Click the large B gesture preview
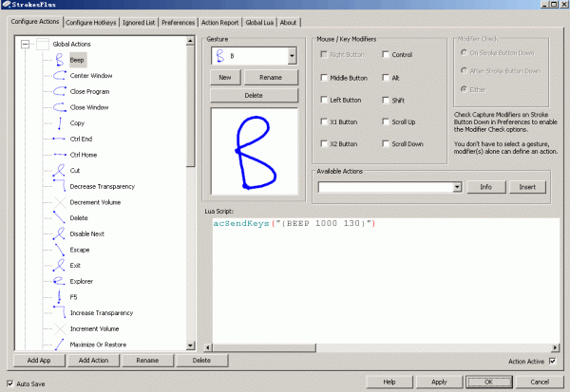This screenshot has width=570, height=392. tap(255, 152)
